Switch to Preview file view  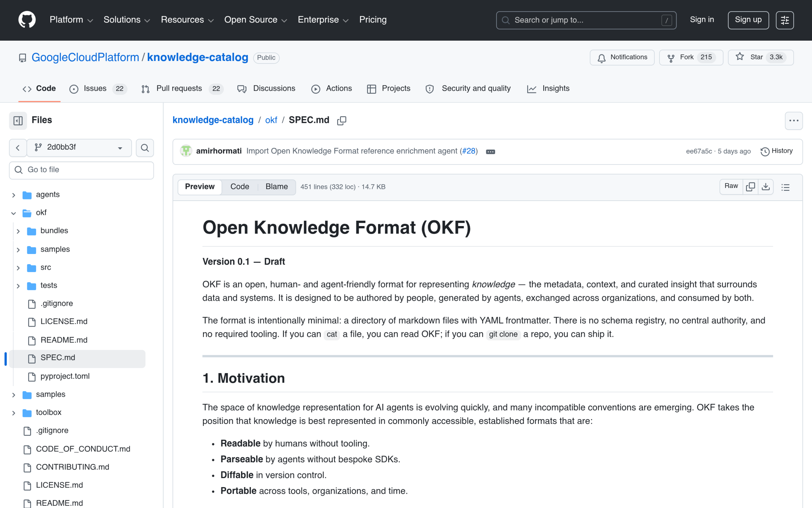[x=200, y=187]
